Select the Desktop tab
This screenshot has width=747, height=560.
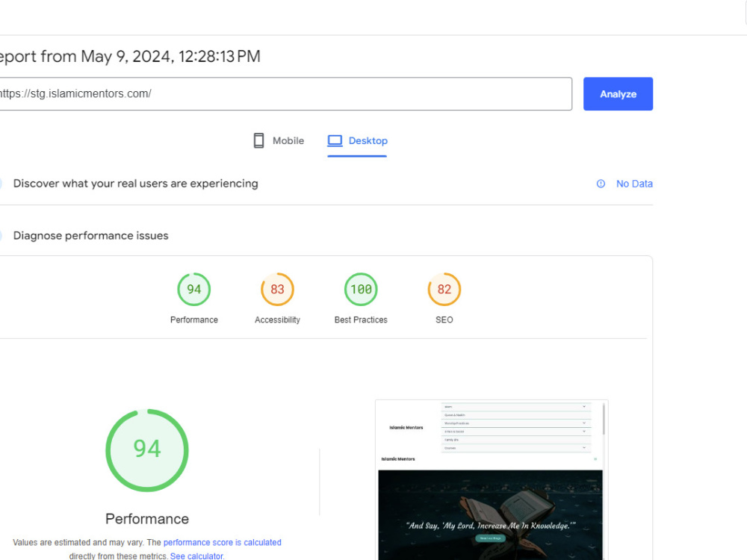tap(357, 141)
